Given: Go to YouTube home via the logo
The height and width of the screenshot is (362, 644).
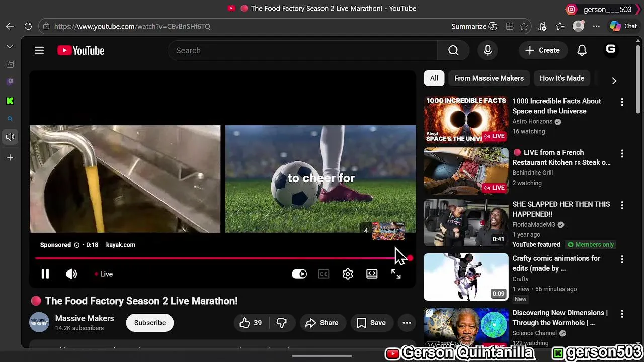Looking at the screenshot, I should click(x=80, y=50).
